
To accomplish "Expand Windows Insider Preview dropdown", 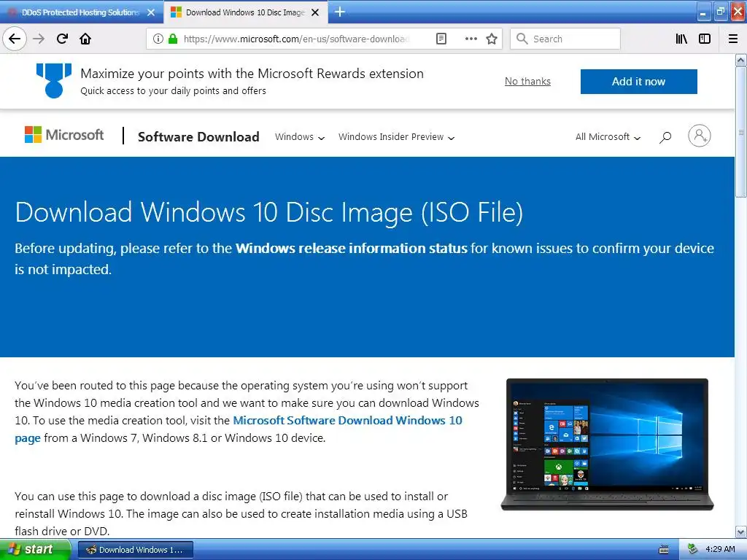I will point(396,137).
